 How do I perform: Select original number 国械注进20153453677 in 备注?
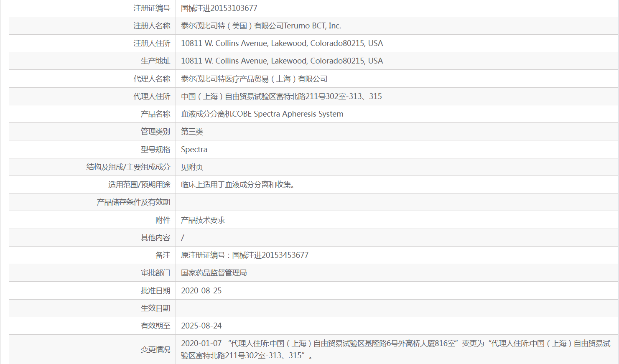point(270,255)
